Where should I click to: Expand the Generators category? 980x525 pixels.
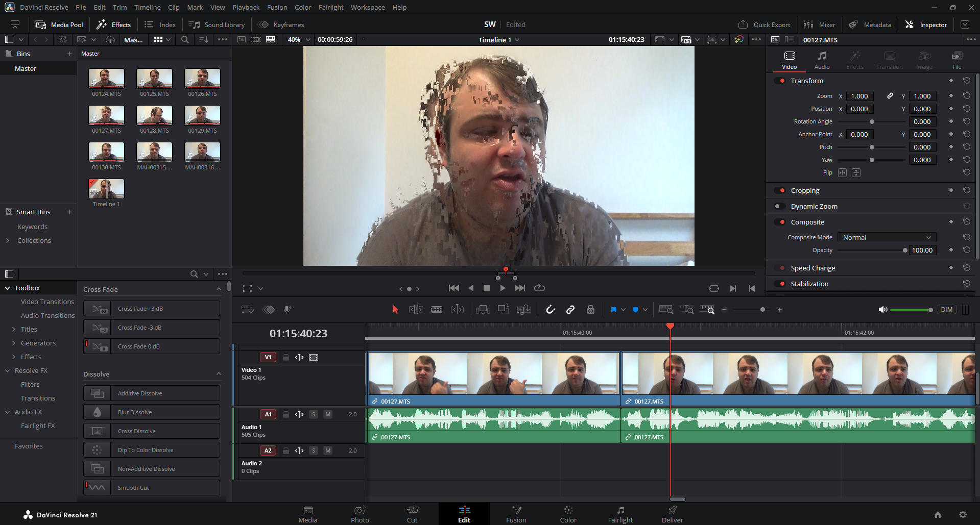click(x=14, y=343)
